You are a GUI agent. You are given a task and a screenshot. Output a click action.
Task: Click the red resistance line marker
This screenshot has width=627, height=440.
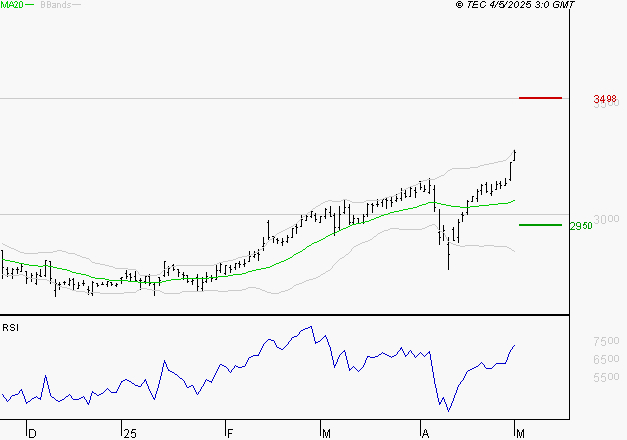click(540, 98)
